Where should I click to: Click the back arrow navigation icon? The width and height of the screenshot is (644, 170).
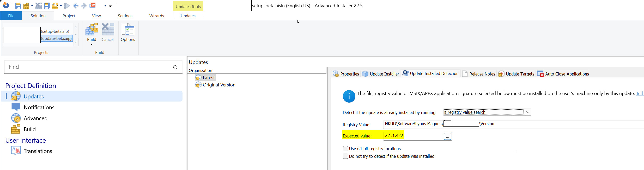(x=76, y=6)
